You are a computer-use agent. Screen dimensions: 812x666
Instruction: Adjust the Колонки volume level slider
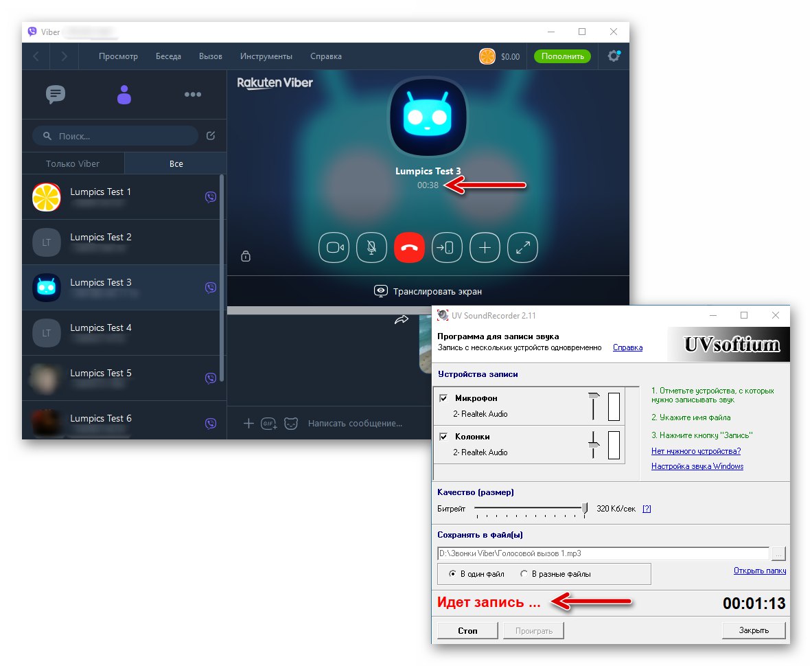594,444
